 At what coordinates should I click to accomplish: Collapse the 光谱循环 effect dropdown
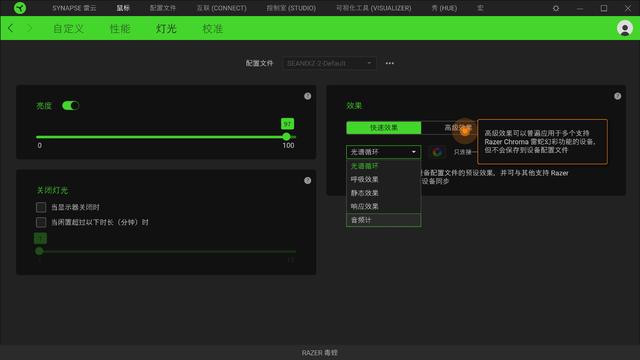pyautogui.click(x=383, y=152)
